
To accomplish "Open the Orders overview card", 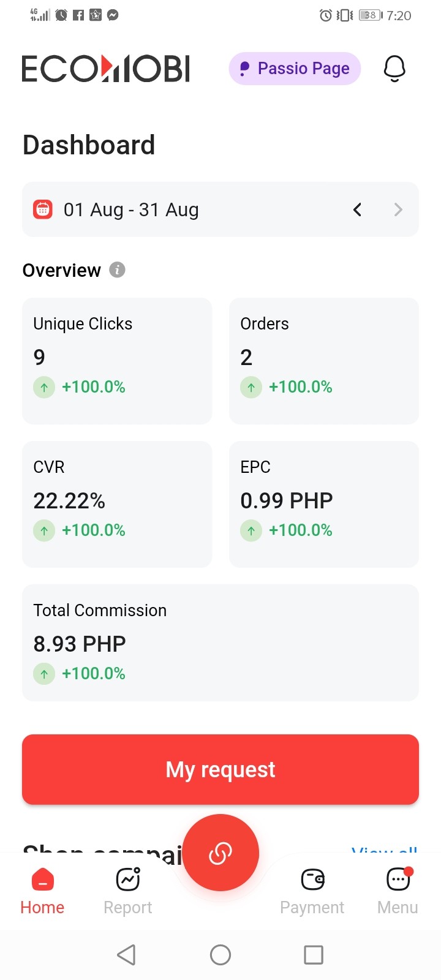I will 324,361.
